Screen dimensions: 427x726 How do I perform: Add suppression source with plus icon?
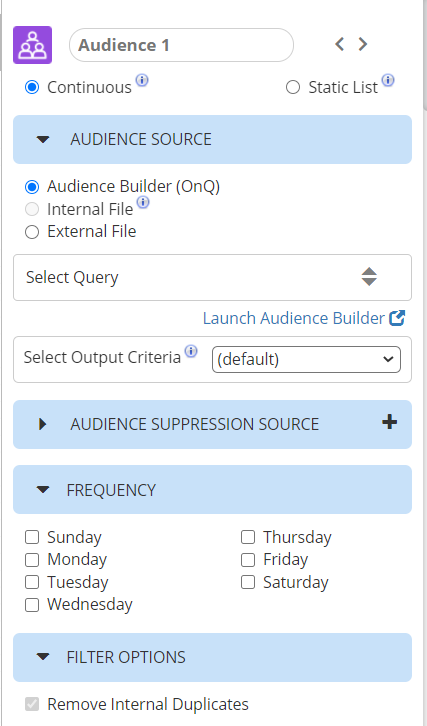point(389,422)
